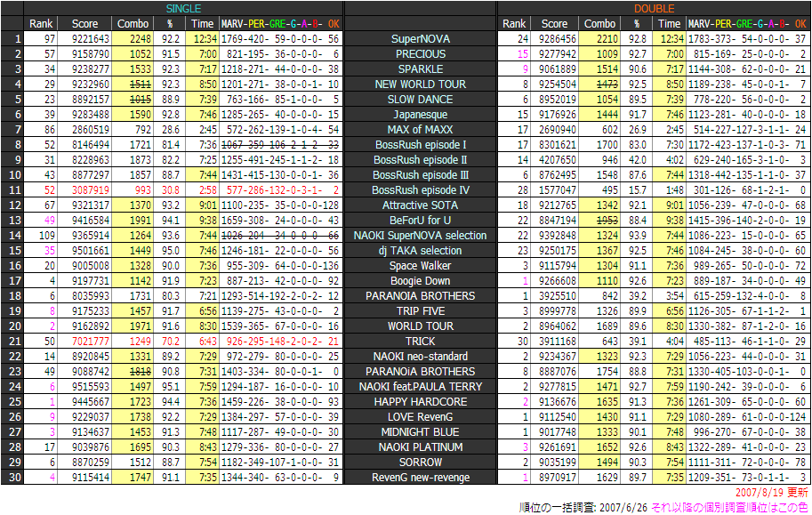
Task: Select NAOKI SuperNOVA selection course
Action: [420, 236]
